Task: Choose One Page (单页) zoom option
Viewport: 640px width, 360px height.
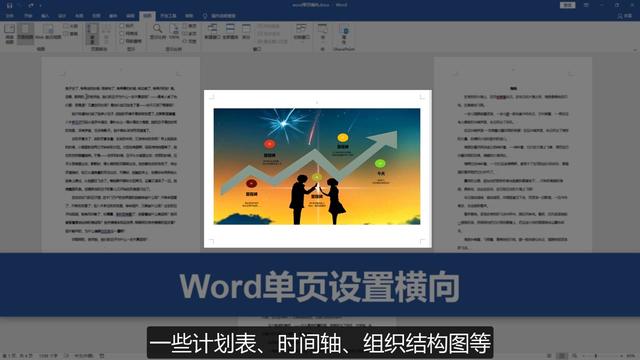Action: pyautogui.click(x=189, y=26)
